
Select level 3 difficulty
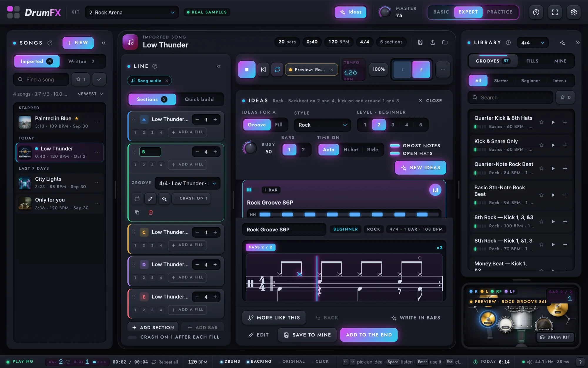click(x=393, y=125)
